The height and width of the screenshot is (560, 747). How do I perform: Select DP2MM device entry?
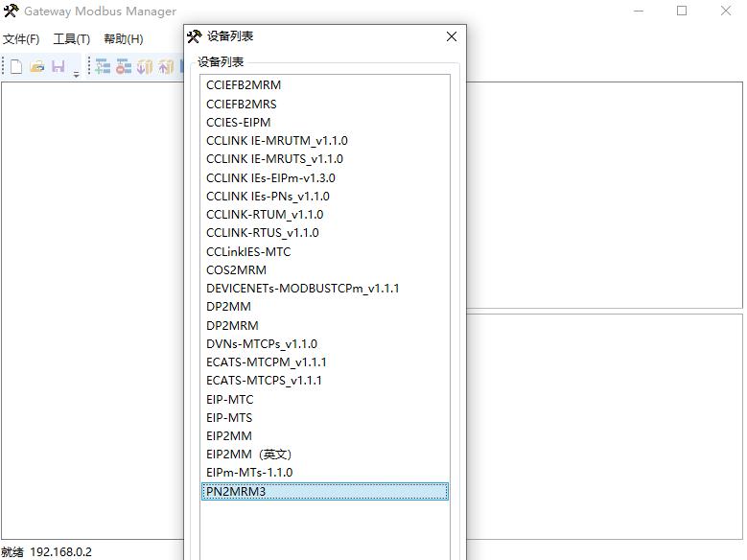(x=325, y=307)
